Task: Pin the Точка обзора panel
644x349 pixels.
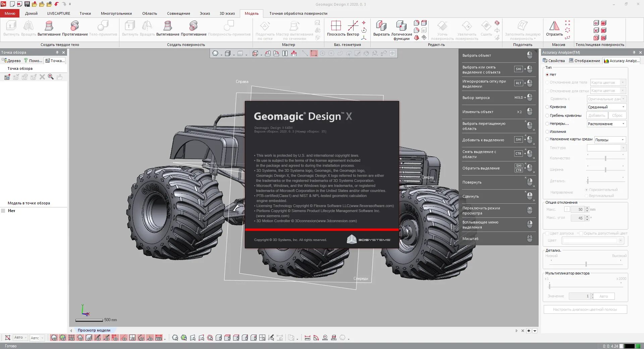Action: coord(57,52)
